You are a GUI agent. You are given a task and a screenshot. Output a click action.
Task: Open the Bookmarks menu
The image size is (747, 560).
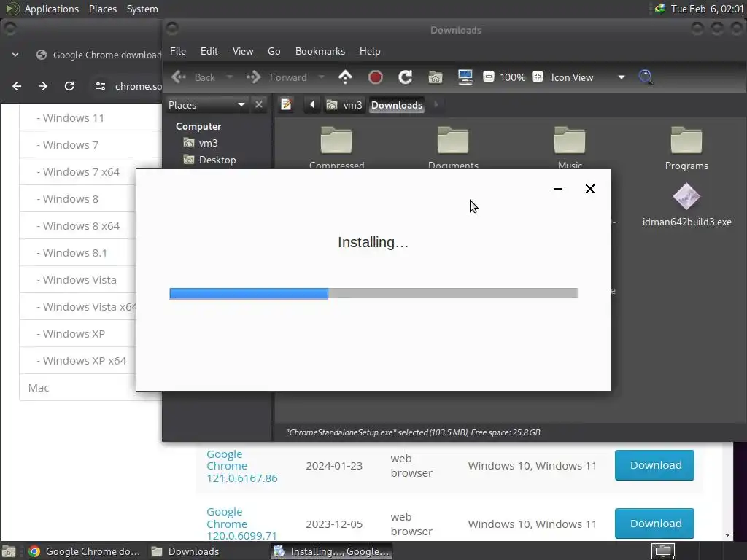pyautogui.click(x=320, y=51)
